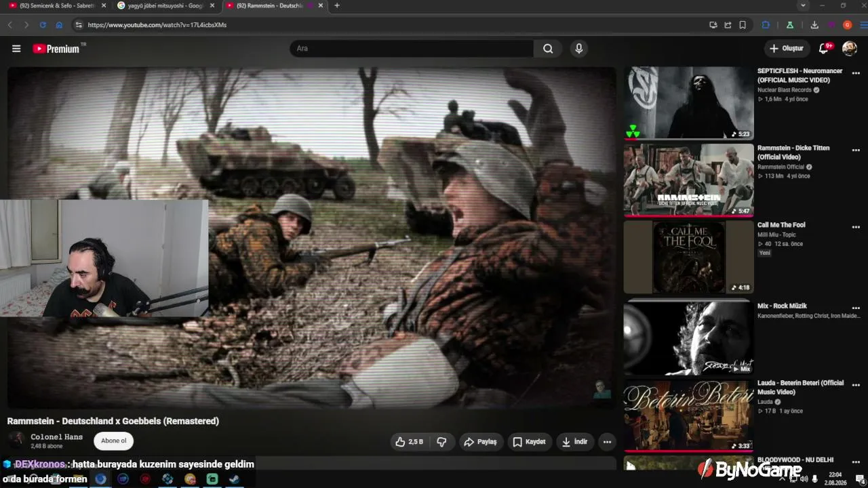Image resolution: width=868 pixels, height=488 pixels.
Task: Open the taskbar microphone indicator
Action: point(814,479)
